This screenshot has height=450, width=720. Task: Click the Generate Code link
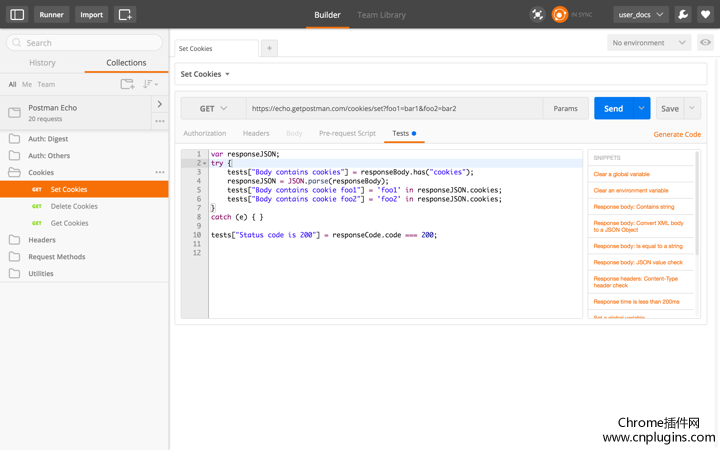[x=677, y=134]
